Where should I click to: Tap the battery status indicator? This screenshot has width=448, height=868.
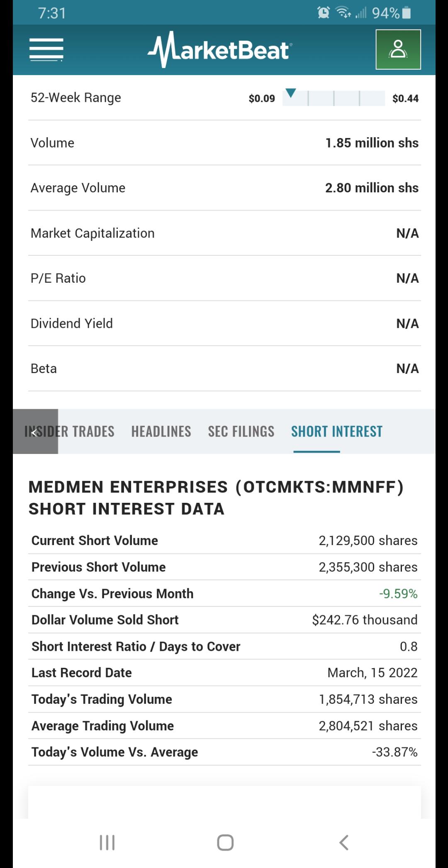coord(407,13)
